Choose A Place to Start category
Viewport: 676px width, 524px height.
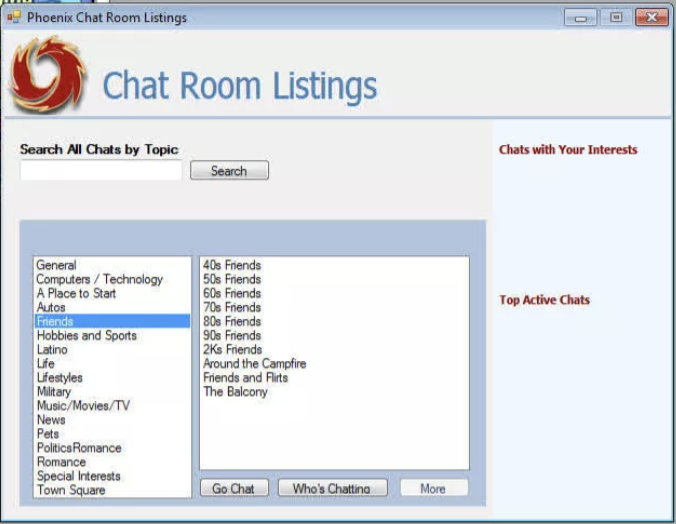pos(112,293)
